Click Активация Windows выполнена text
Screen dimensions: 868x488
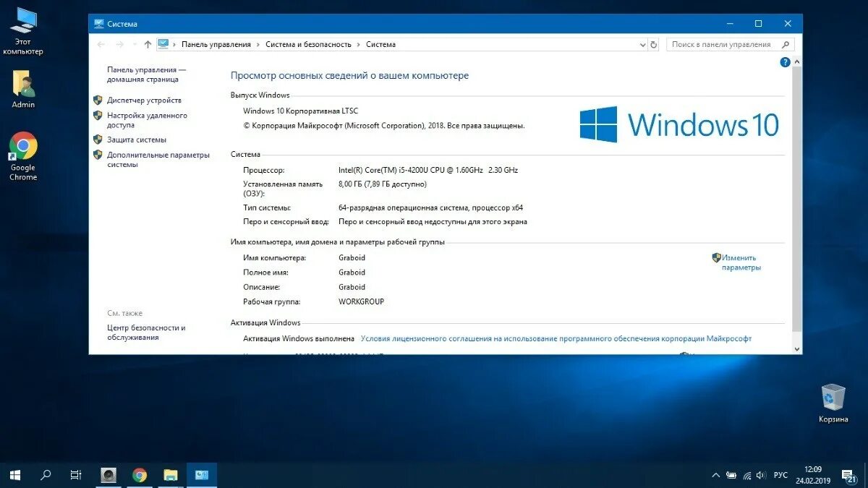(x=299, y=338)
